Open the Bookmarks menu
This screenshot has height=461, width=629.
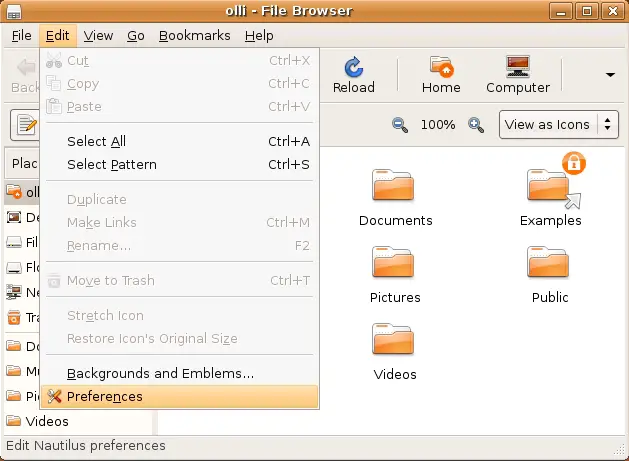click(194, 36)
